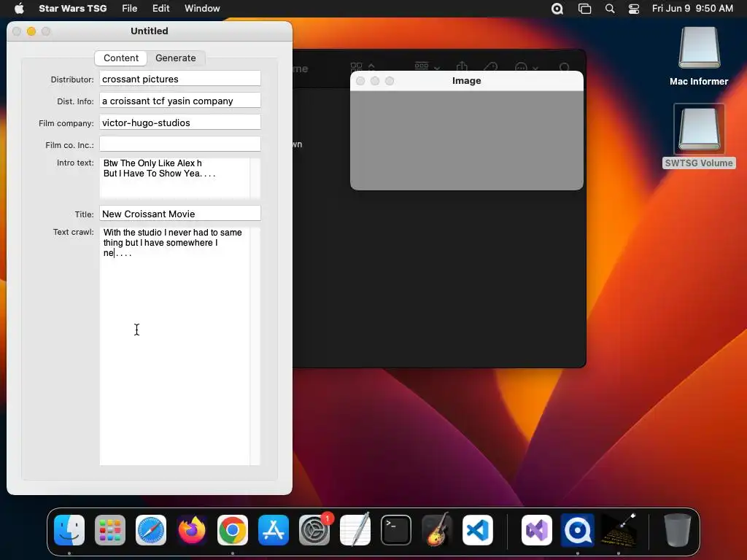Viewport: 747px width, 560px height.
Task: Minimize the Untitled window
Action: pos(31,31)
